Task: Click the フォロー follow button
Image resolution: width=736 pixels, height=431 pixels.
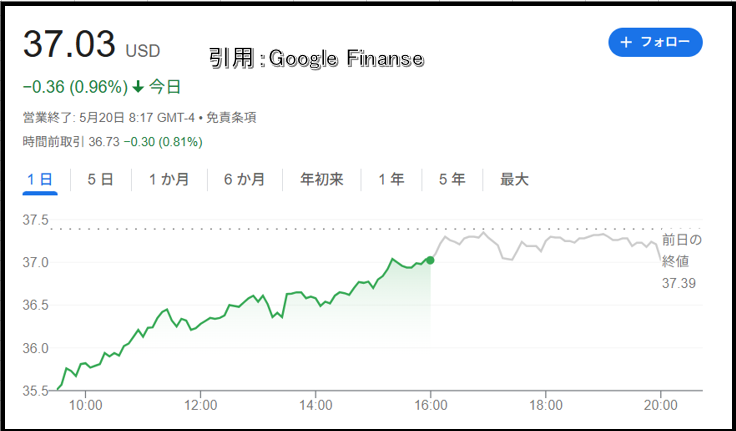Action: [x=655, y=42]
